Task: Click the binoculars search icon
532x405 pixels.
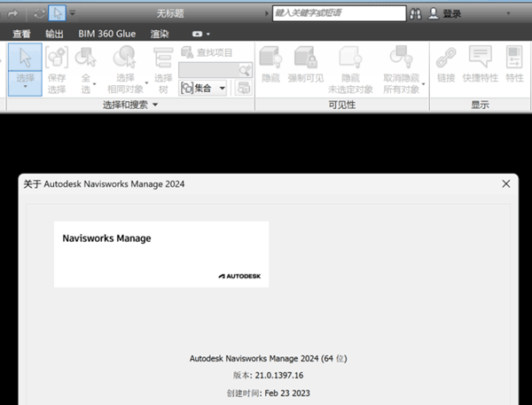Action: click(x=416, y=13)
